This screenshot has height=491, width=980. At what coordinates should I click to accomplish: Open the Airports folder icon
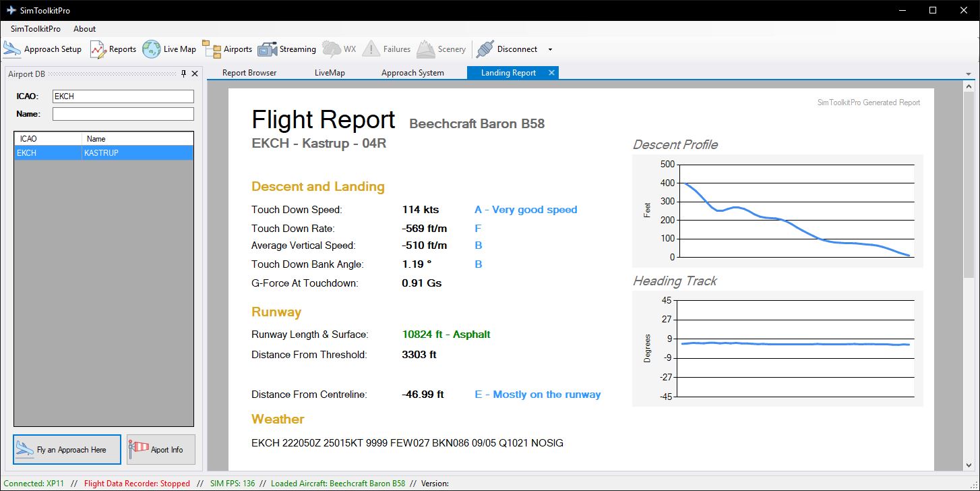(212, 49)
